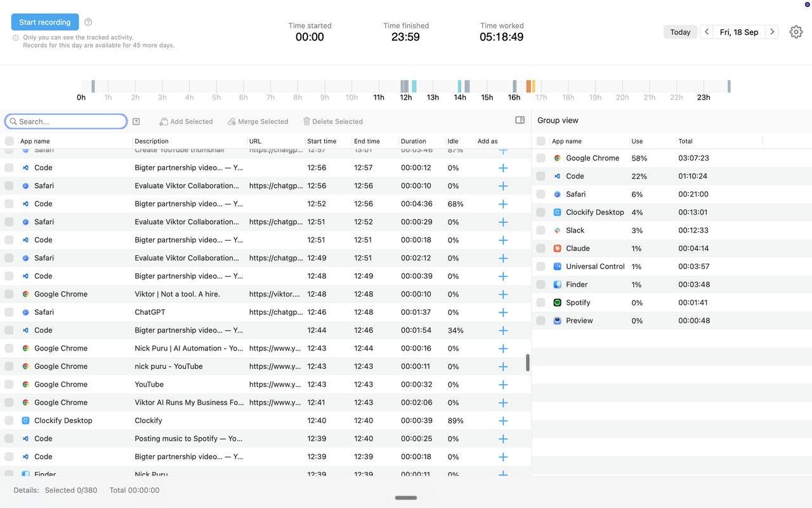Sort by the Duration column header
Viewport: 812px width, 508px height.
414,141
